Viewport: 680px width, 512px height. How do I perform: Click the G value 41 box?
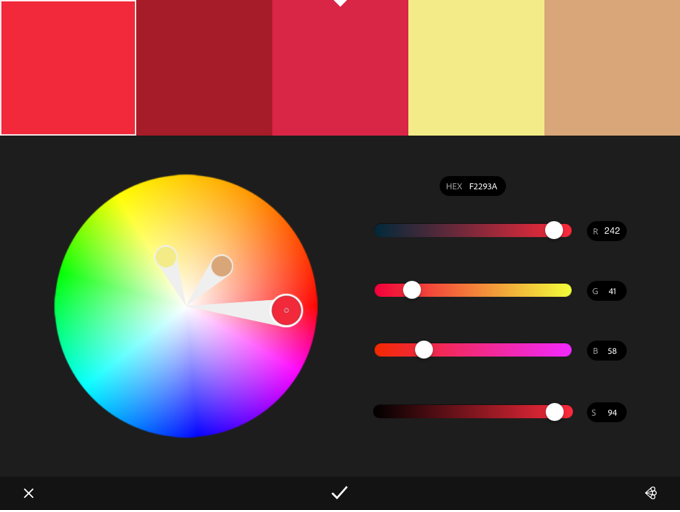pos(607,291)
